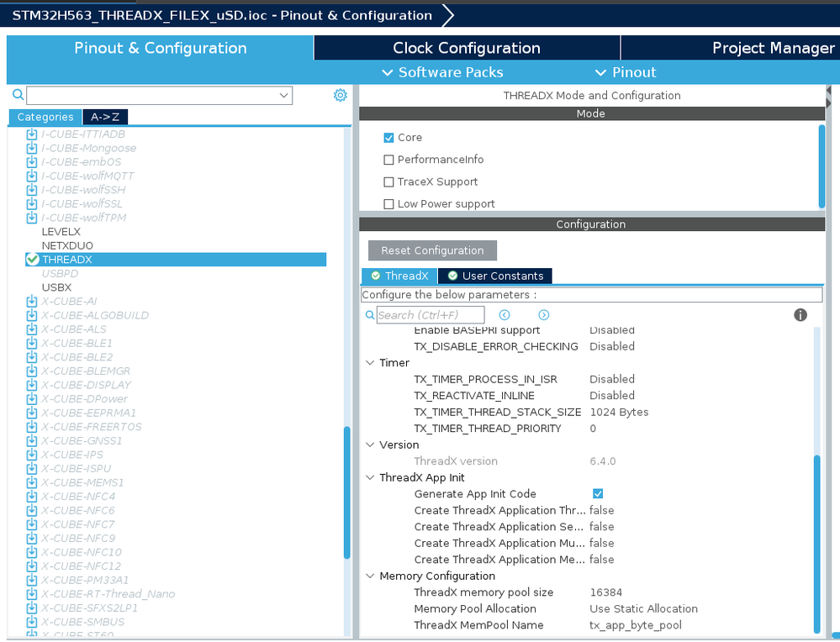Click the download icon next to X-CUBE-RT-Thread_Nano
Viewport: 840px width, 642px height.
(x=32, y=593)
